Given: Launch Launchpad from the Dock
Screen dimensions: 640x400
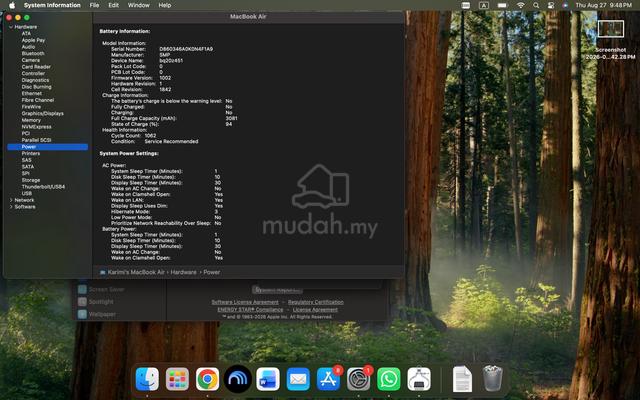Looking at the screenshot, I should point(177,379).
